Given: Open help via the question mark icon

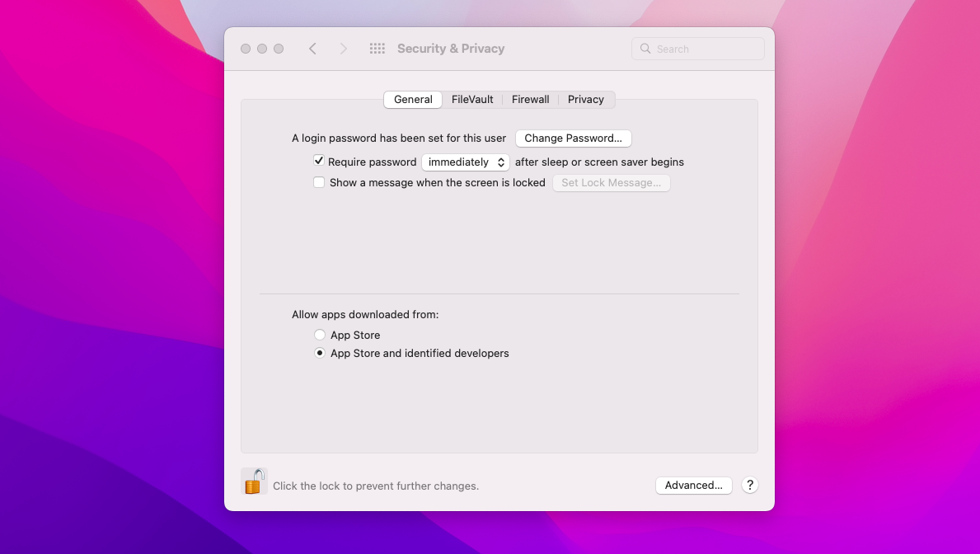Looking at the screenshot, I should point(749,485).
